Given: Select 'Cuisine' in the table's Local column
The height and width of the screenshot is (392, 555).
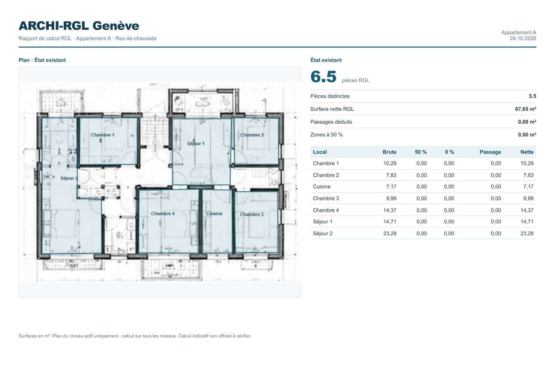Looking at the screenshot, I should [x=322, y=186].
